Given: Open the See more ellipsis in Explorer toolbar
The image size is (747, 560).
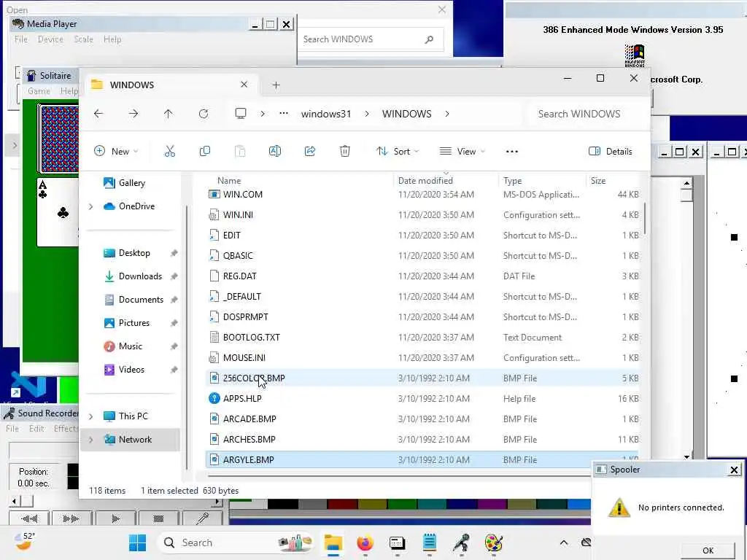Looking at the screenshot, I should tap(511, 152).
